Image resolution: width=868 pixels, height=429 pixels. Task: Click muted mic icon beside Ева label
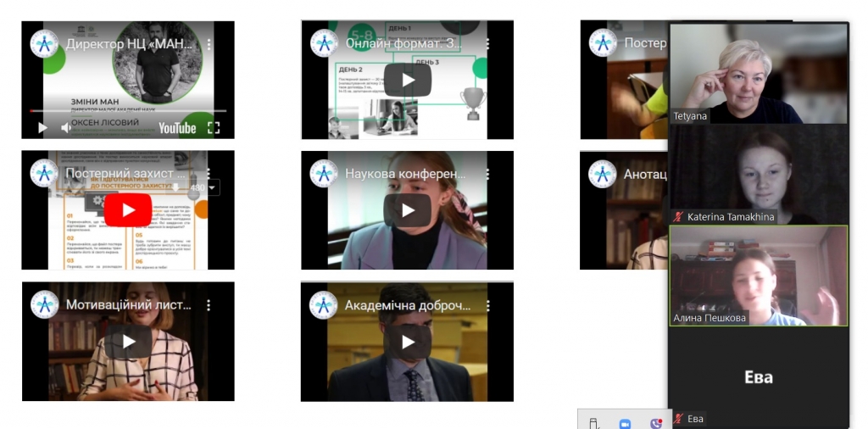coord(678,419)
